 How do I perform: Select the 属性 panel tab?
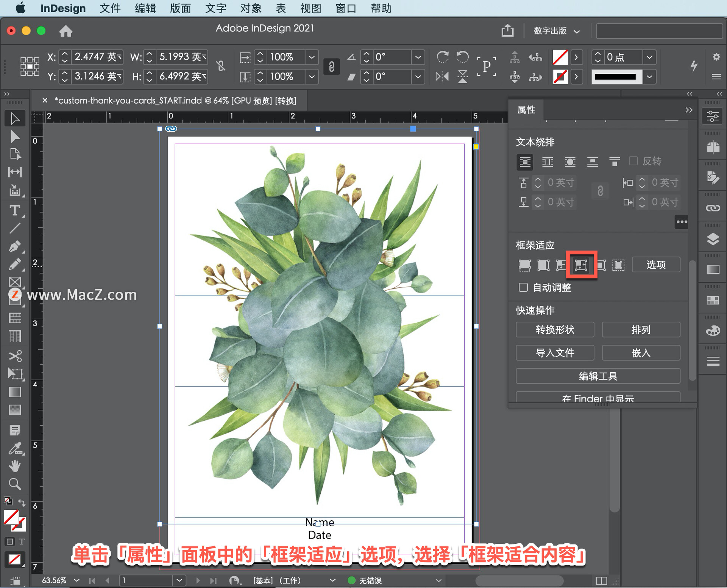tap(526, 110)
